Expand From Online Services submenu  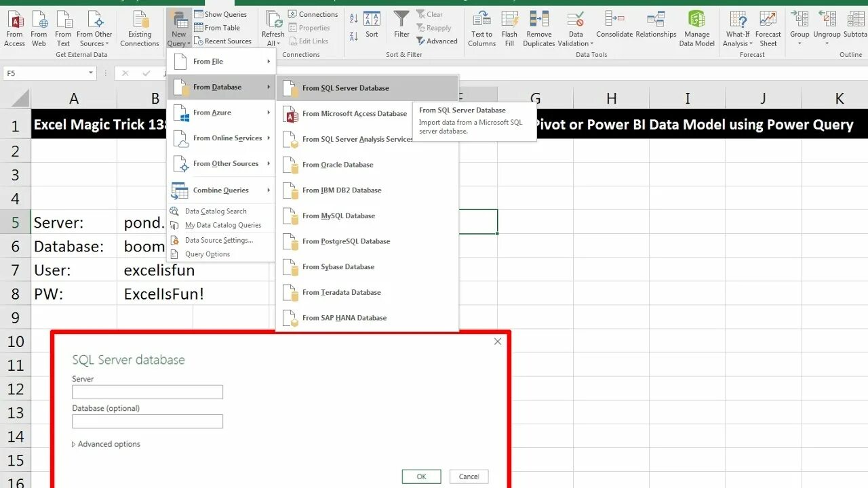(221, 138)
